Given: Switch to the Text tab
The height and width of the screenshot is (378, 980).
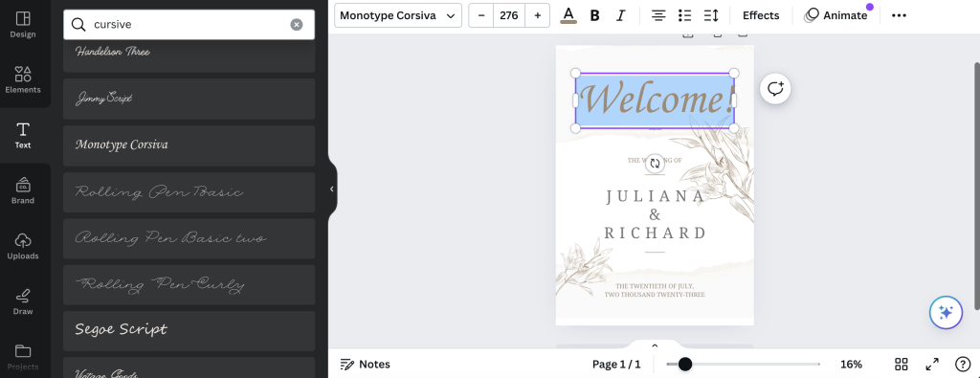Looking at the screenshot, I should point(23,136).
